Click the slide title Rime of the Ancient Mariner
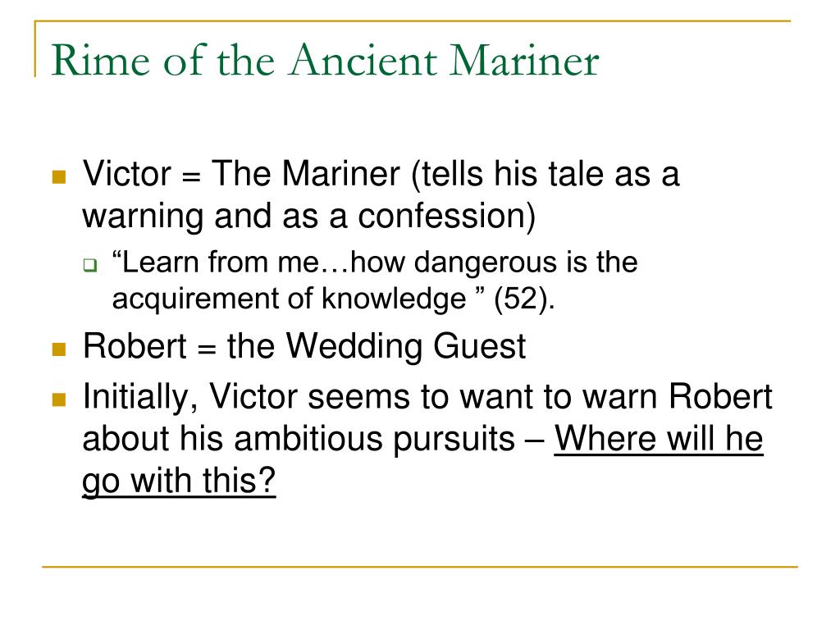 pos(325,60)
